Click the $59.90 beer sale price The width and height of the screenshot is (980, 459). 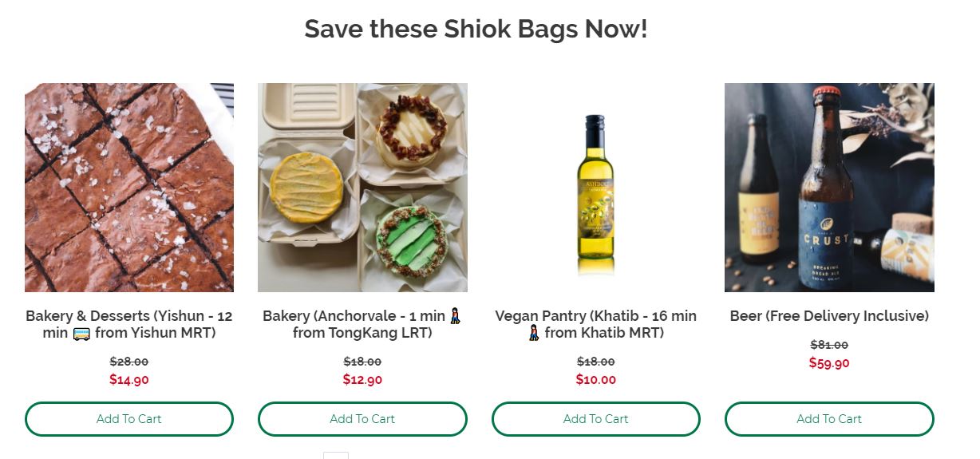[829, 363]
